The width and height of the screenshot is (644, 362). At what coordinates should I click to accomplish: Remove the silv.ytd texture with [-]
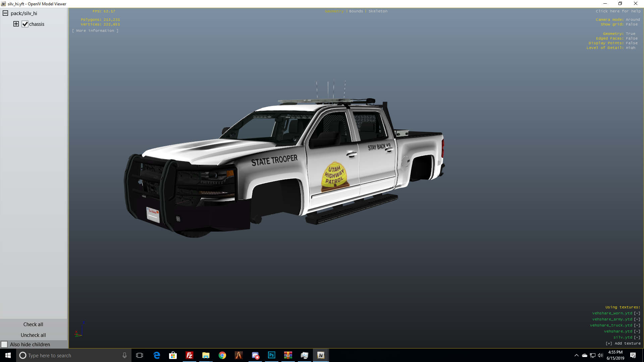click(x=637, y=338)
